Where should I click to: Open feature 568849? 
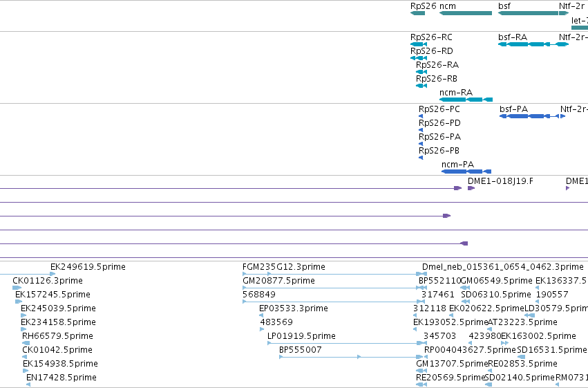[x=259, y=295]
